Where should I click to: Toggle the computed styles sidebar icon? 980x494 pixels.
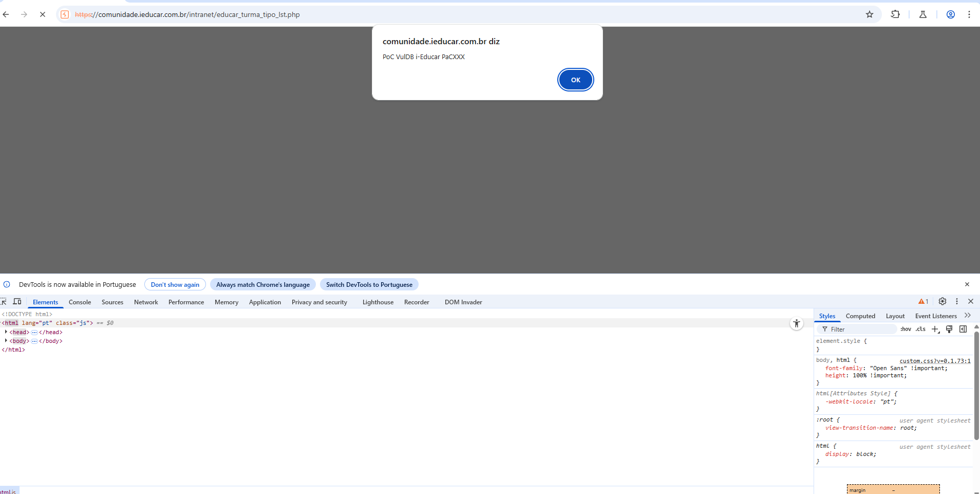[963, 329]
